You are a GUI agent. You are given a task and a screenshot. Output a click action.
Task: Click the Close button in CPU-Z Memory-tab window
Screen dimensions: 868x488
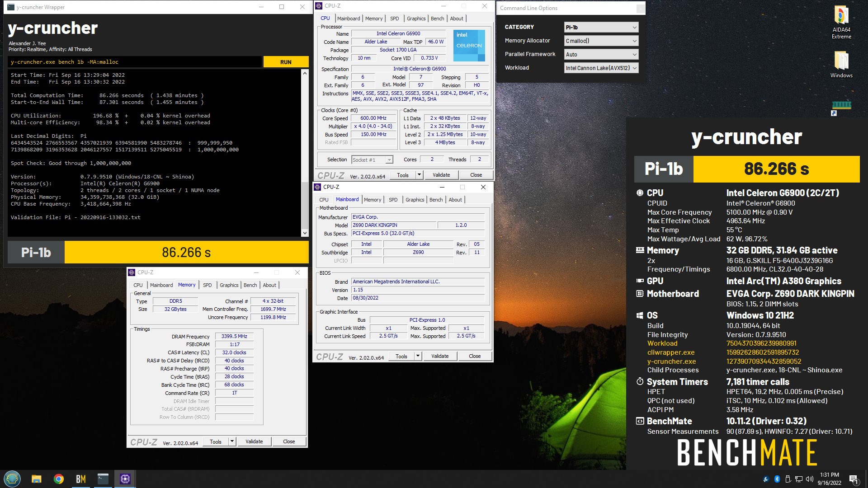tap(289, 441)
